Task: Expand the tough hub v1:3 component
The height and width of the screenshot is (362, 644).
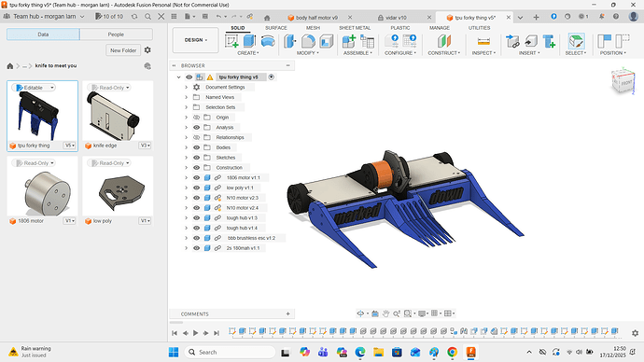Action: [186, 218]
